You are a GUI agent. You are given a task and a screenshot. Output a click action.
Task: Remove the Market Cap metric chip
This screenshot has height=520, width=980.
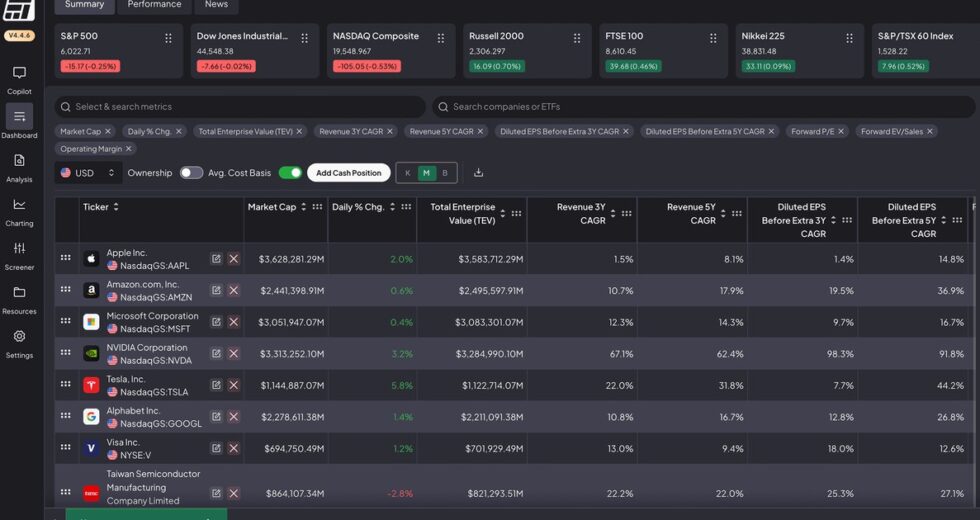pos(108,131)
